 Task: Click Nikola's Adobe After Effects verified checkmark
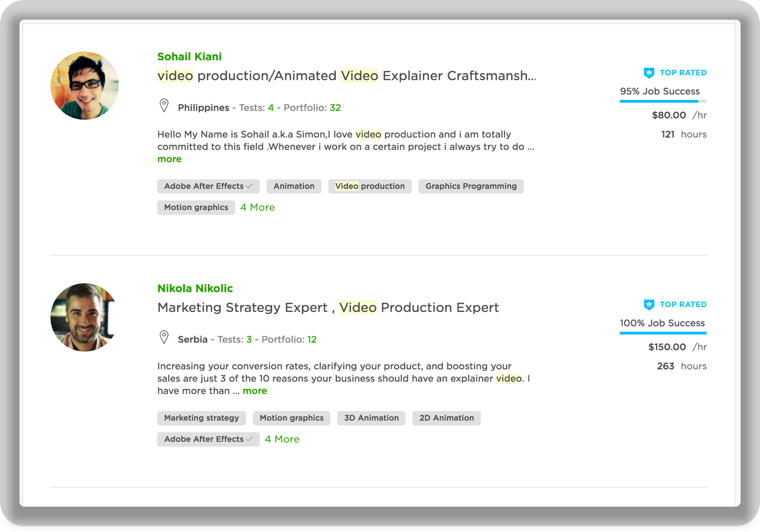pyautogui.click(x=249, y=439)
